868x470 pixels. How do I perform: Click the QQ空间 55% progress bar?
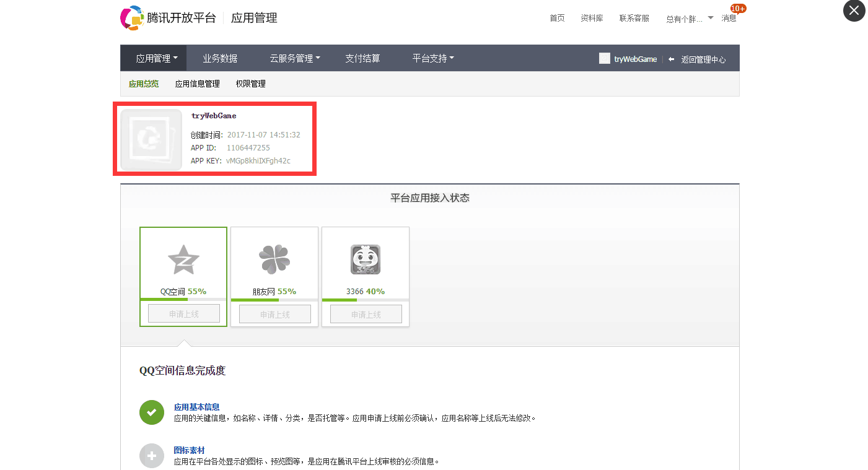coord(183,299)
